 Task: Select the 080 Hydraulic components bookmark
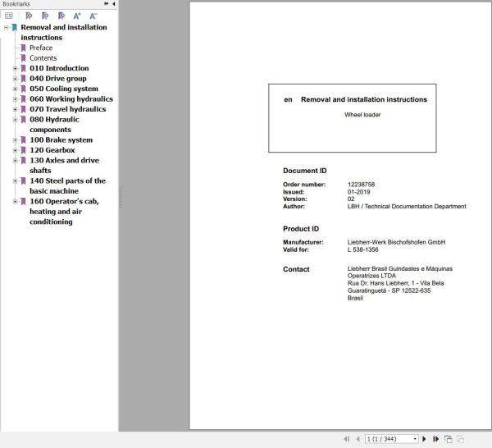pos(54,125)
